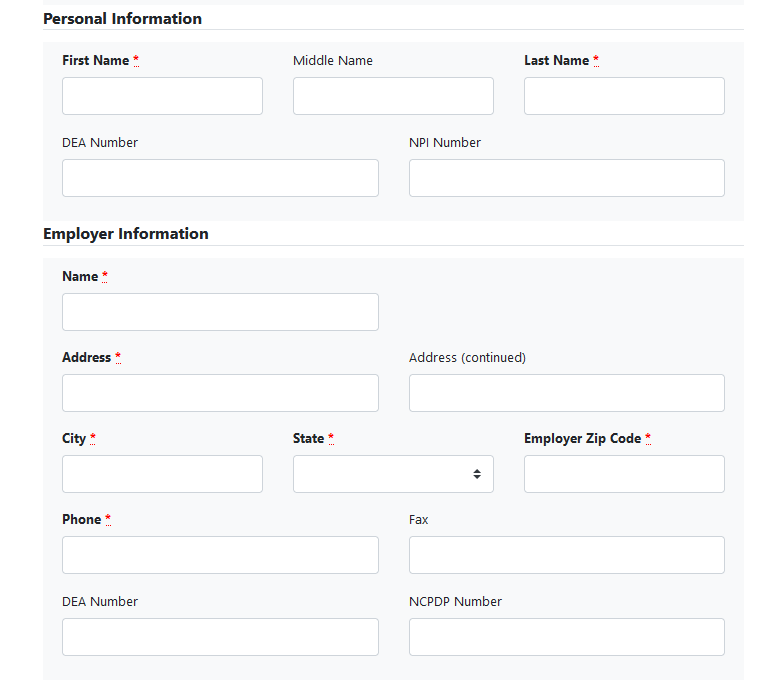Screen dimensions: 784x686
Task: Select the Last Name input field
Action: (x=624, y=96)
